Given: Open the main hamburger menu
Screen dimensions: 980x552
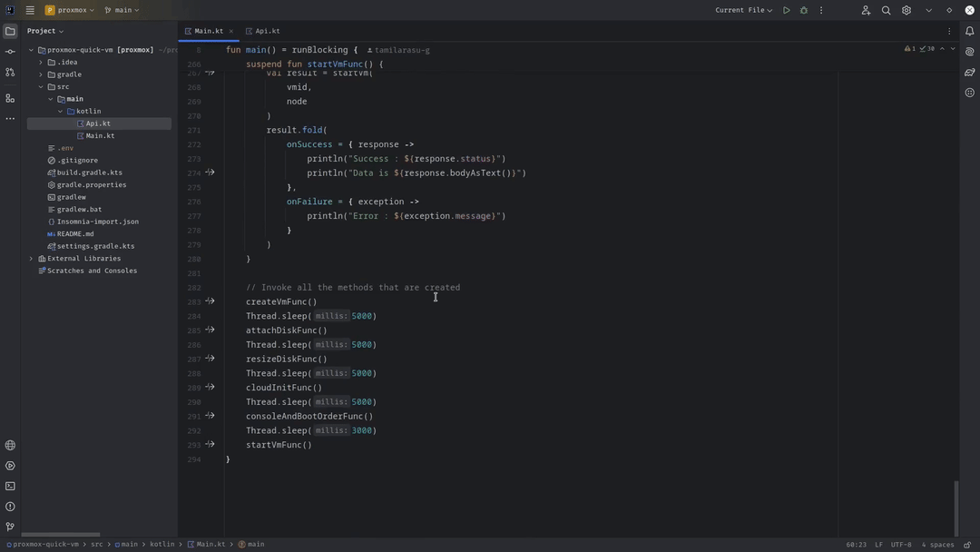Looking at the screenshot, I should pyautogui.click(x=30, y=10).
